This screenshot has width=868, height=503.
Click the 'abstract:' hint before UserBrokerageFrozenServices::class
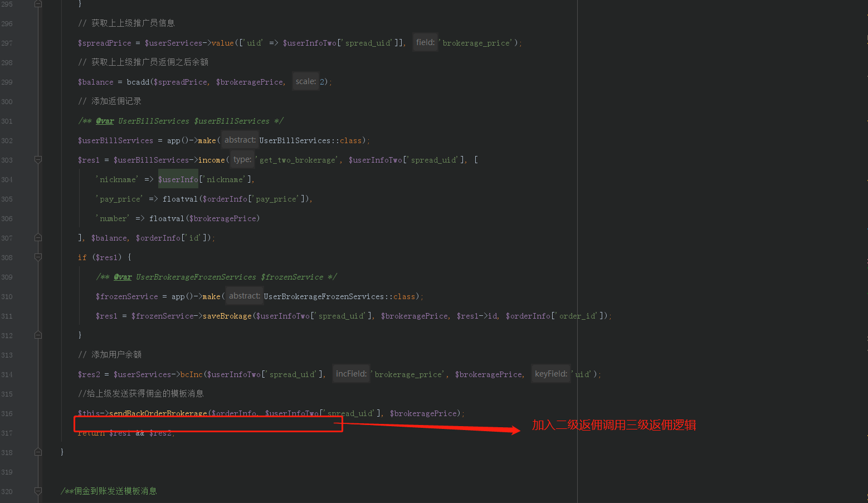(245, 296)
